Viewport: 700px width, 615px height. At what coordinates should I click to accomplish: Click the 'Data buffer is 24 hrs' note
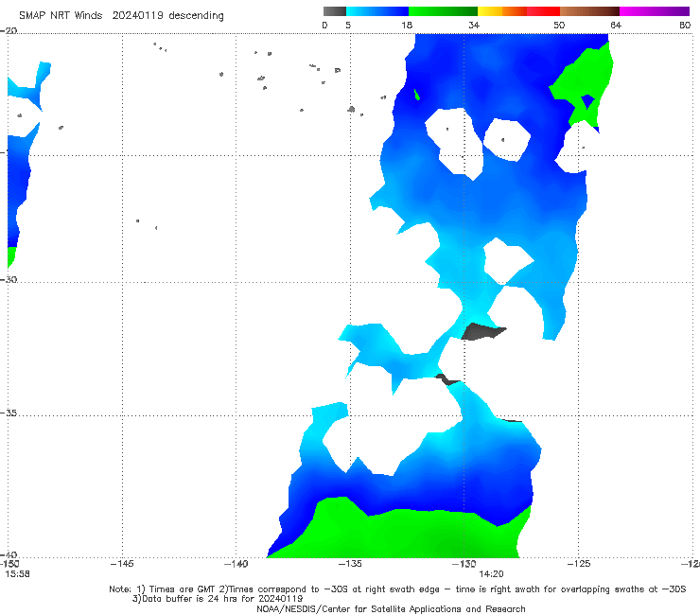pyautogui.click(x=218, y=599)
